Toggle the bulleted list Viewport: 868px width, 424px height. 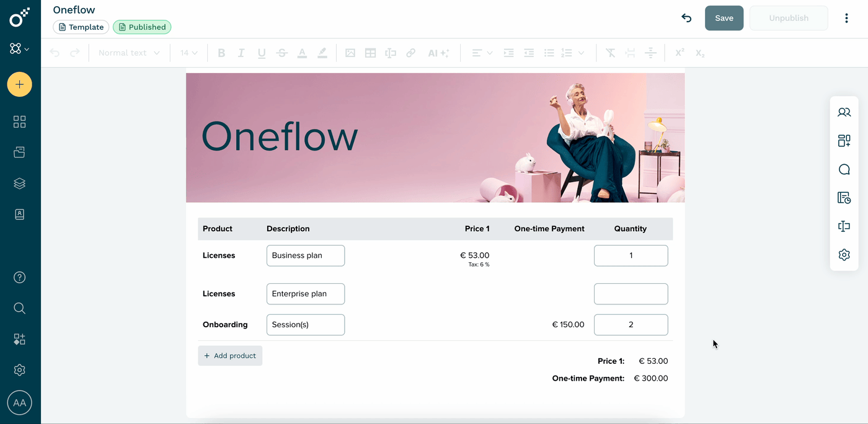click(x=549, y=53)
